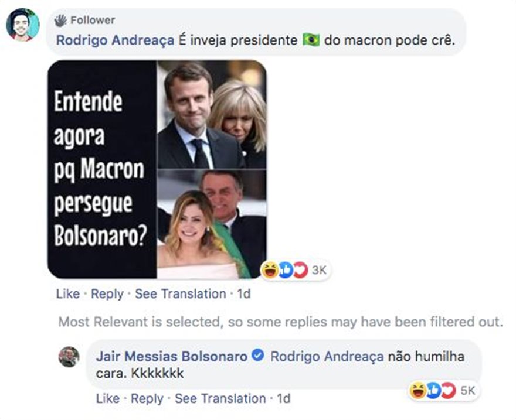See Translation of Bolsonaro's reply
The width and height of the screenshot is (516, 420).
[220, 398]
